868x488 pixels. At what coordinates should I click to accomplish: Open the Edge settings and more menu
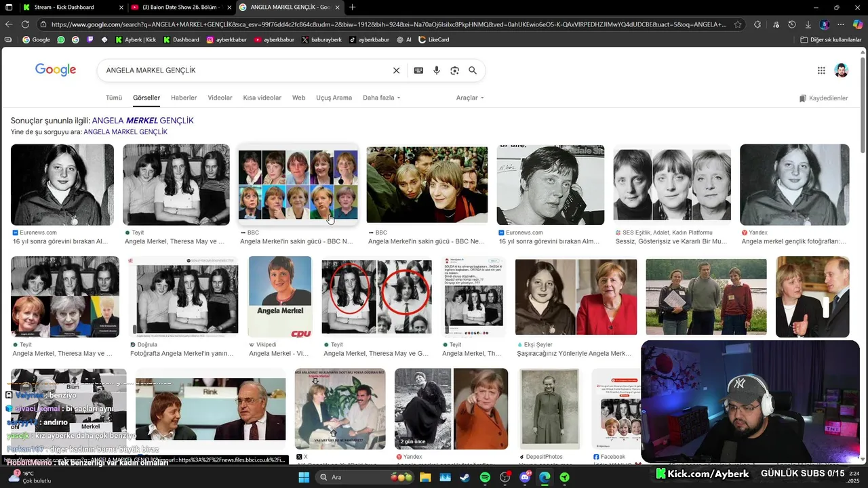point(841,24)
